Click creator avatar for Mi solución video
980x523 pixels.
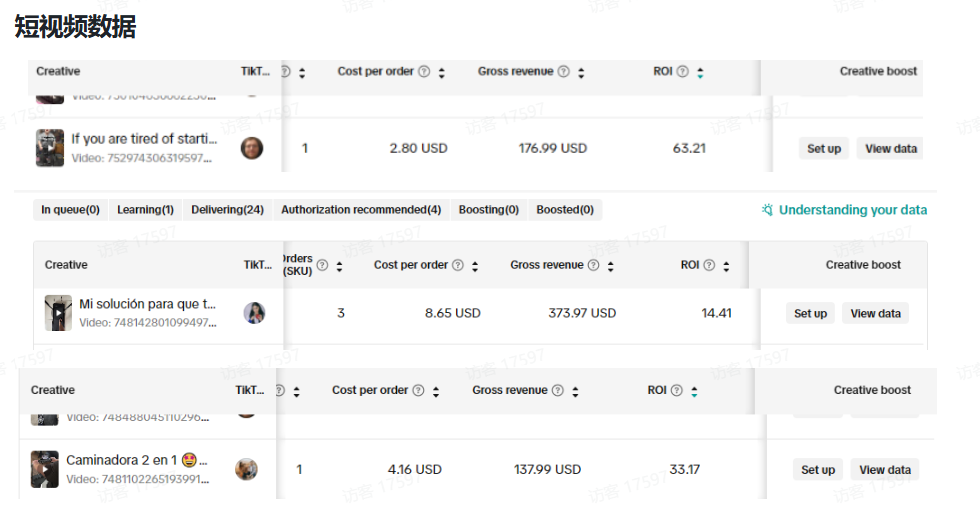pos(254,313)
